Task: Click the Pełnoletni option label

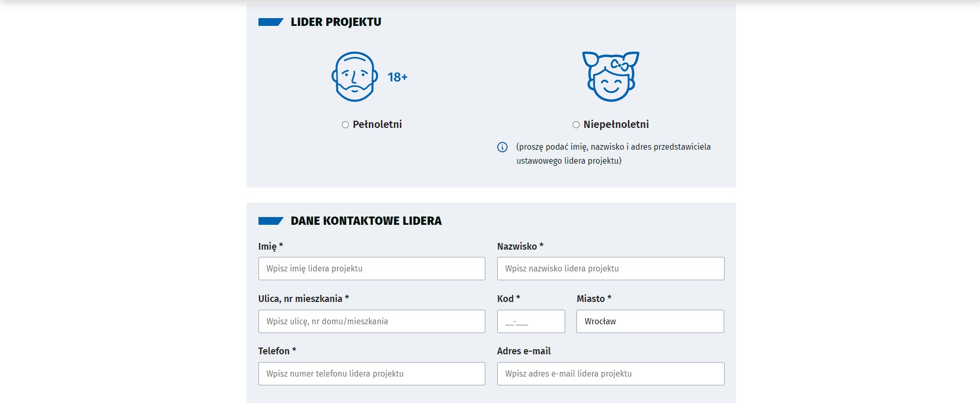Action: point(377,124)
